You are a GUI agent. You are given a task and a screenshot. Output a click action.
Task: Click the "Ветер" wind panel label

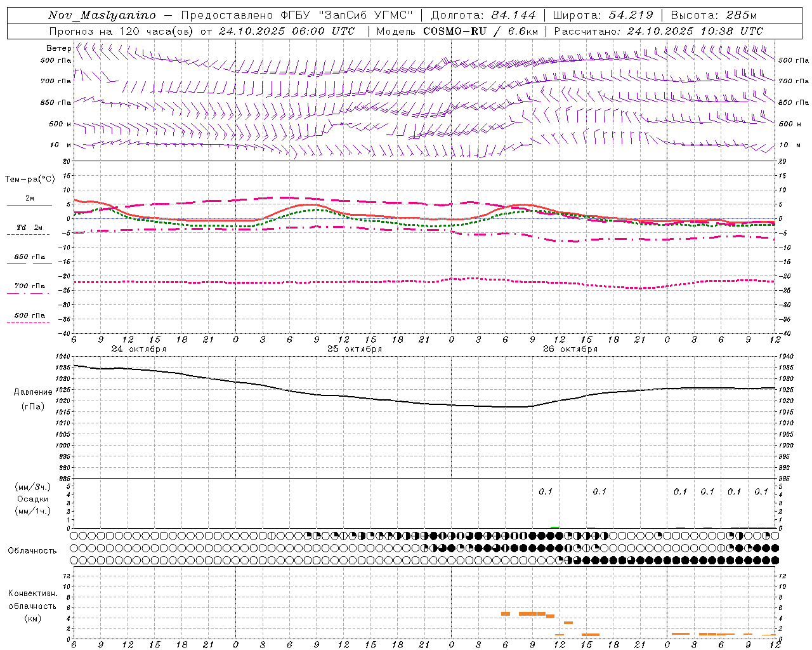[x=58, y=48]
